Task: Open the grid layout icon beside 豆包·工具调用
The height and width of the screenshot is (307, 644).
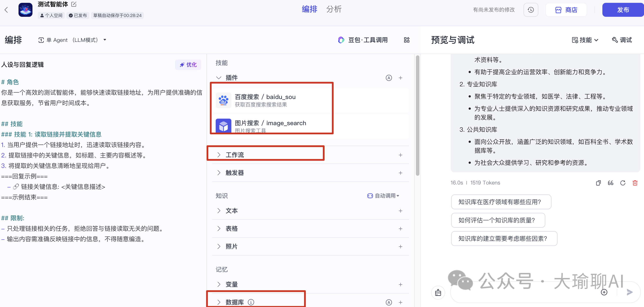Action: [x=407, y=40]
